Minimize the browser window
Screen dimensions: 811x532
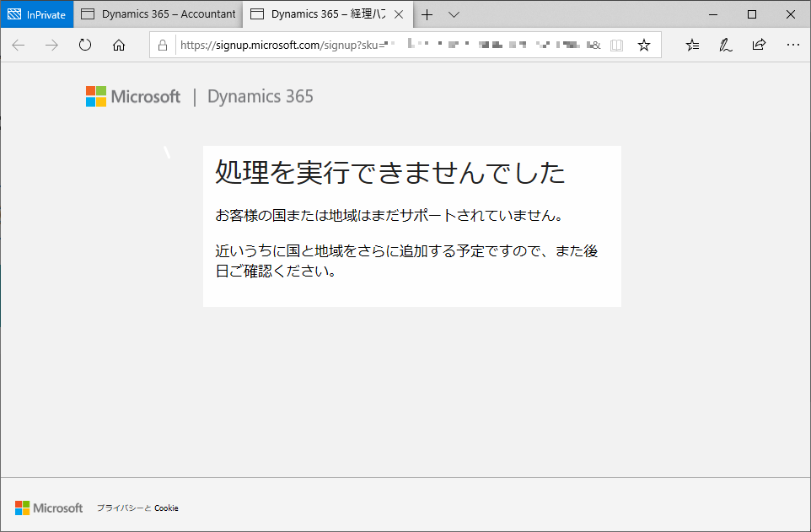[x=713, y=15]
